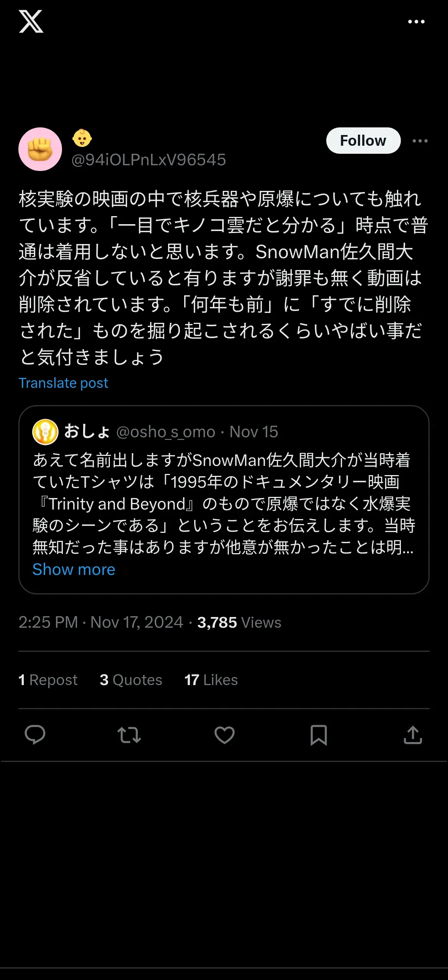Image resolution: width=448 pixels, height=980 pixels.
Task: Open the X logo home link
Action: pyautogui.click(x=31, y=21)
